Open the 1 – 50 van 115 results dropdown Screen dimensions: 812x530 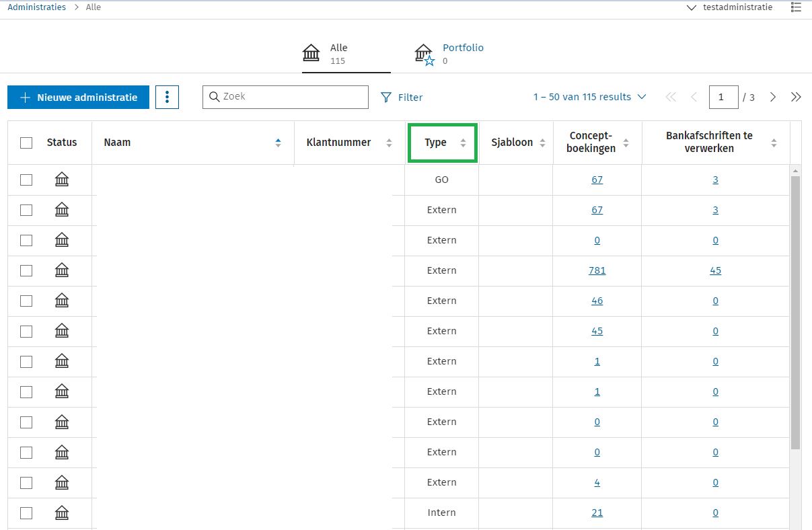click(x=589, y=97)
